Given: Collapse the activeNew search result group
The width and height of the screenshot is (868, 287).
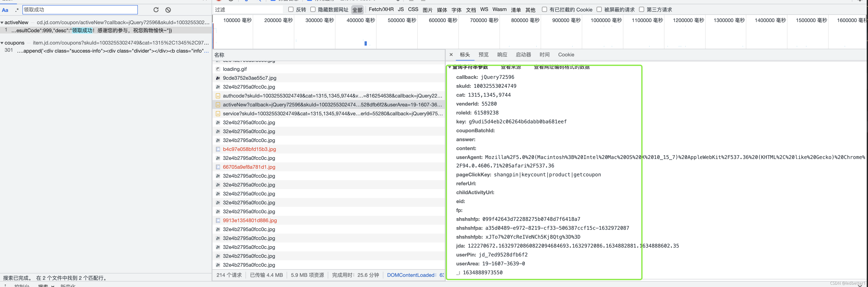Looking at the screenshot, I should [2, 22].
